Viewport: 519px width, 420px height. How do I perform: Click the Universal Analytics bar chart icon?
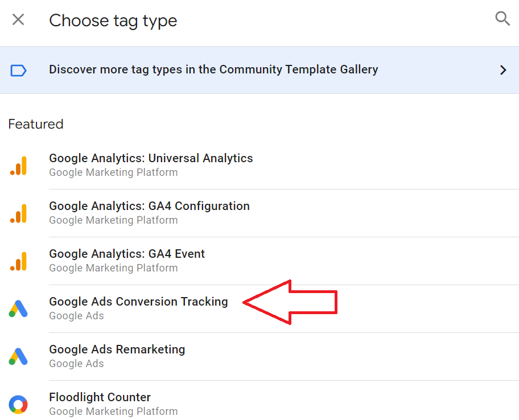click(x=18, y=166)
